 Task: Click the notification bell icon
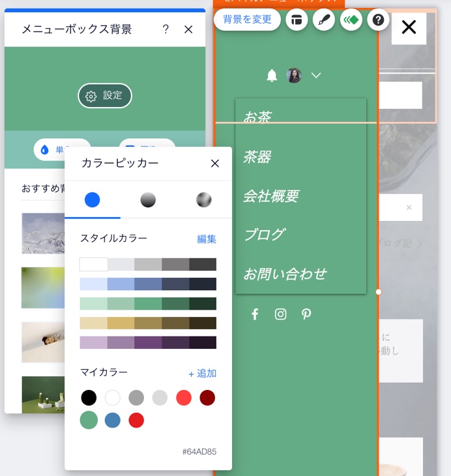[x=272, y=75]
